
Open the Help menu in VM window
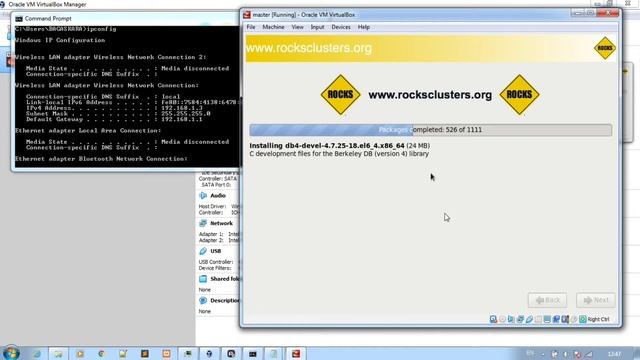pyautogui.click(x=364, y=27)
